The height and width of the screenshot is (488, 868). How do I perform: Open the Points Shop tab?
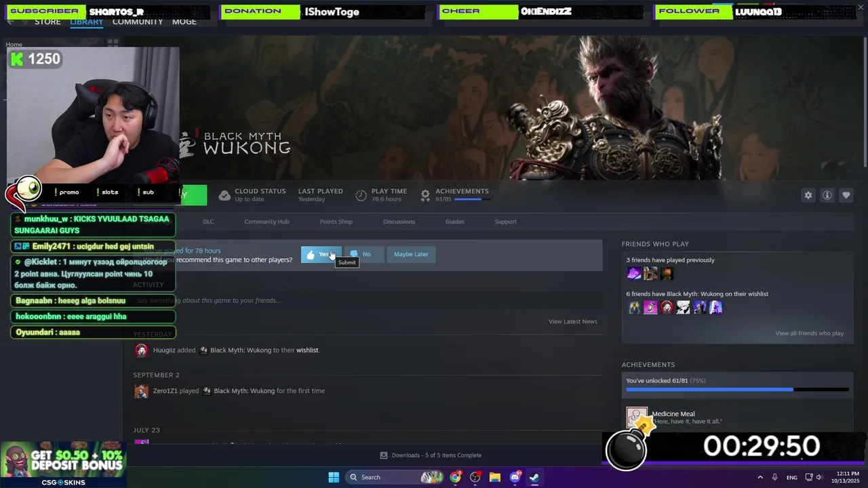click(336, 222)
